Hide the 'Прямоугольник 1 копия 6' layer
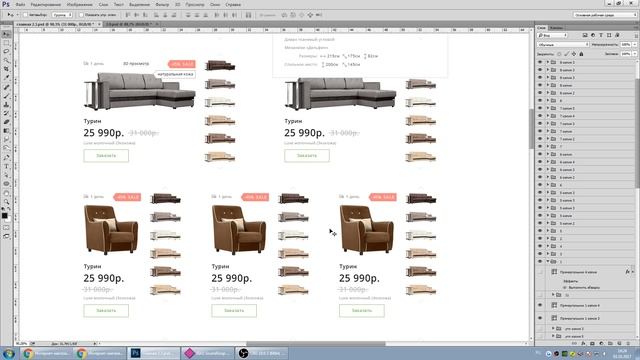The image size is (640, 360). (540, 305)
